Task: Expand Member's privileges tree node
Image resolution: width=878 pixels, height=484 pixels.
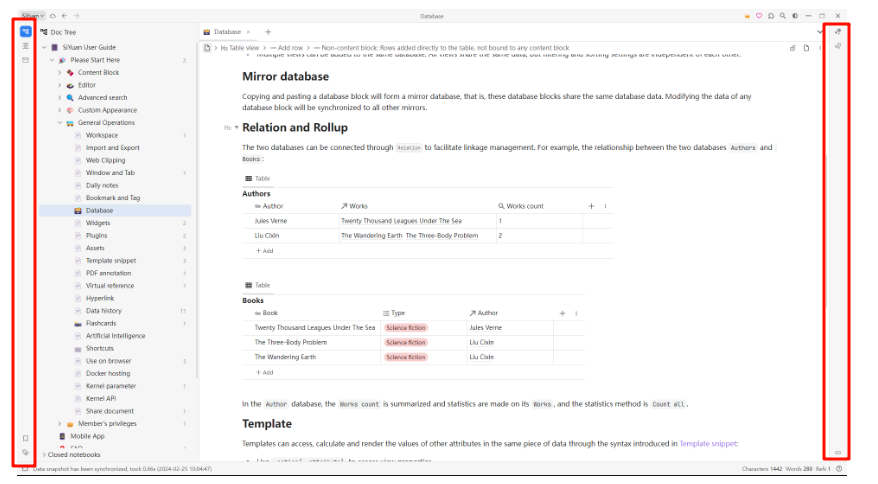Action: (x=60, y=424)
